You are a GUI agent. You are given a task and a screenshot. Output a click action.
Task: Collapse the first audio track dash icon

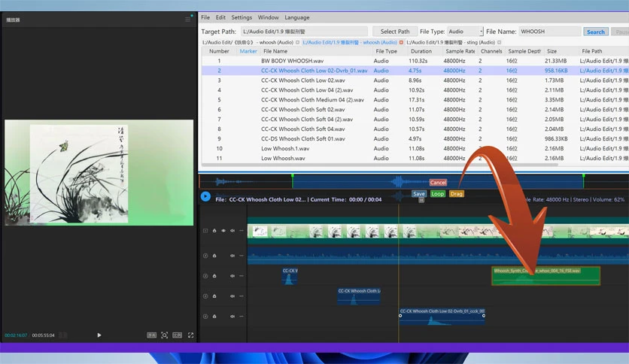pyautogui.click(x=241, y=256)
